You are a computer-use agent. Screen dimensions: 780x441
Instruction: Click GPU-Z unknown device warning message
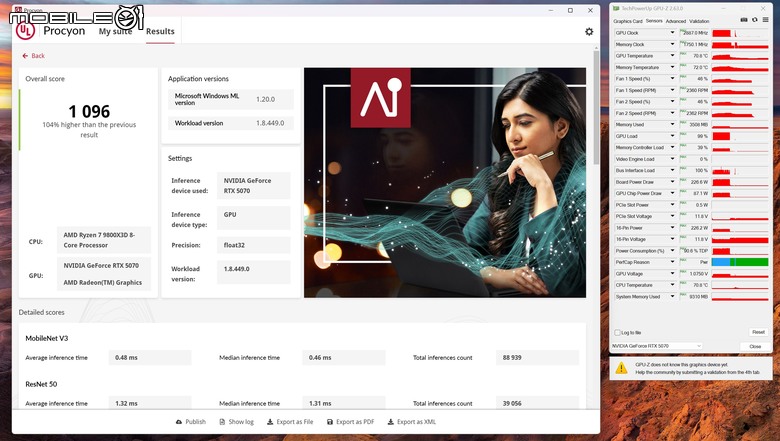697,368
